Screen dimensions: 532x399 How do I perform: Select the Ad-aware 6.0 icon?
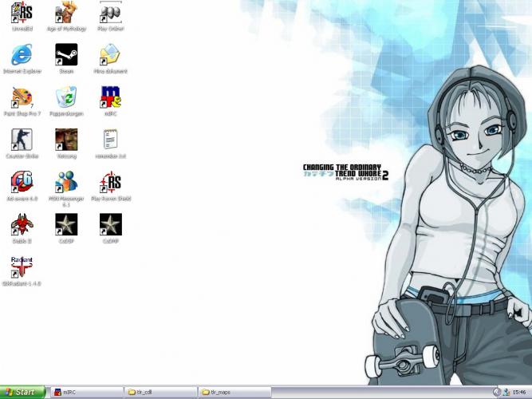22,183
